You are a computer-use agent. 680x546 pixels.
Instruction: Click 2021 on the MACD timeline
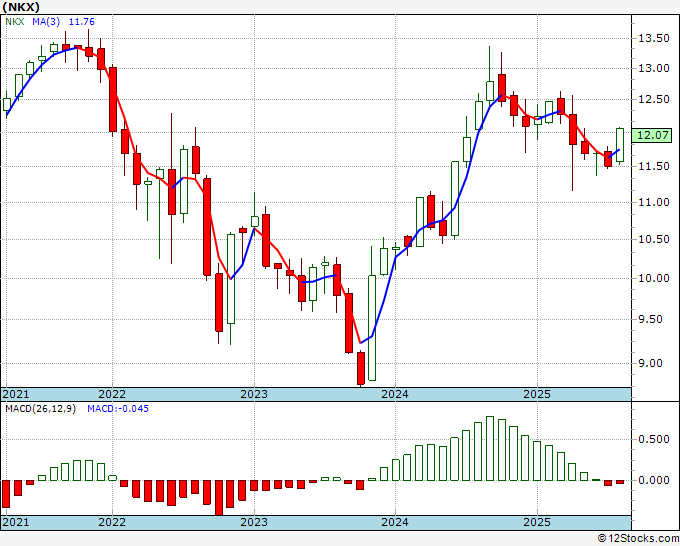[x=16, y=522]
